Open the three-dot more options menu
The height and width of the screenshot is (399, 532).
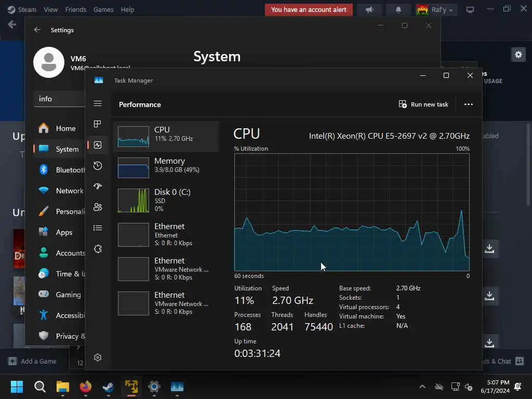(x=468, y=104)
